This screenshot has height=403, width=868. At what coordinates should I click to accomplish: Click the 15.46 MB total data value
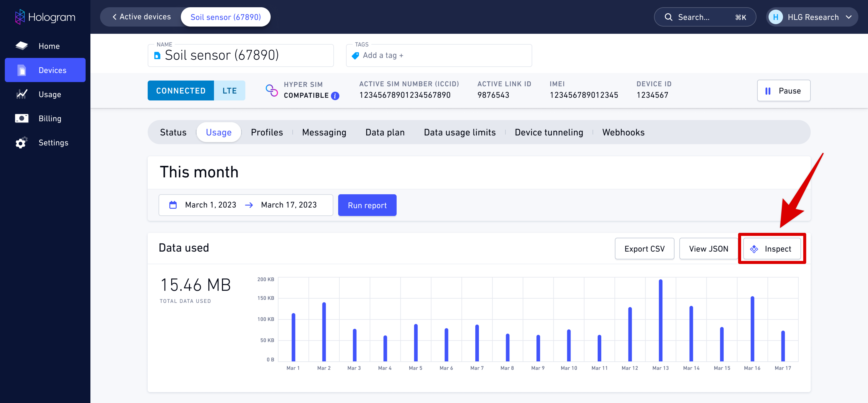tap(195, 285)
